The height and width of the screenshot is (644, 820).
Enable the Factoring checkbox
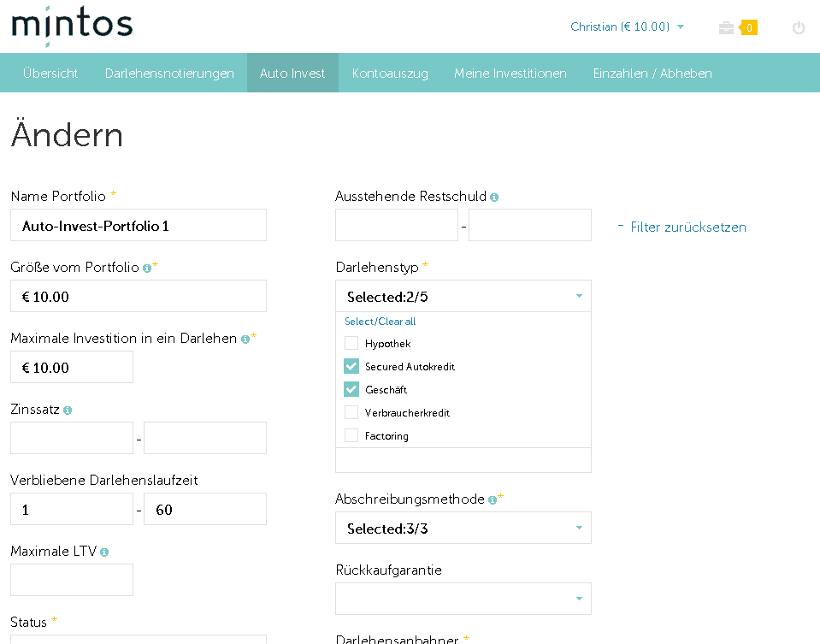click(351, 435)
